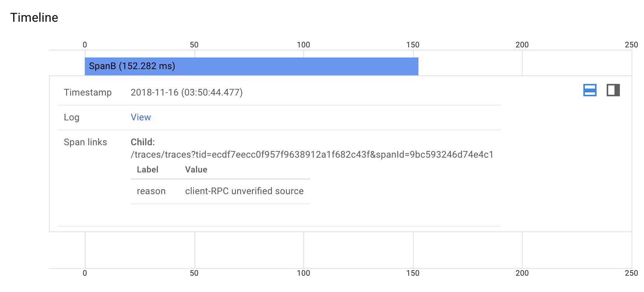644x292 pixels.
Task: Click the 50 mark on top axis
Action: [x=194, y=45]
